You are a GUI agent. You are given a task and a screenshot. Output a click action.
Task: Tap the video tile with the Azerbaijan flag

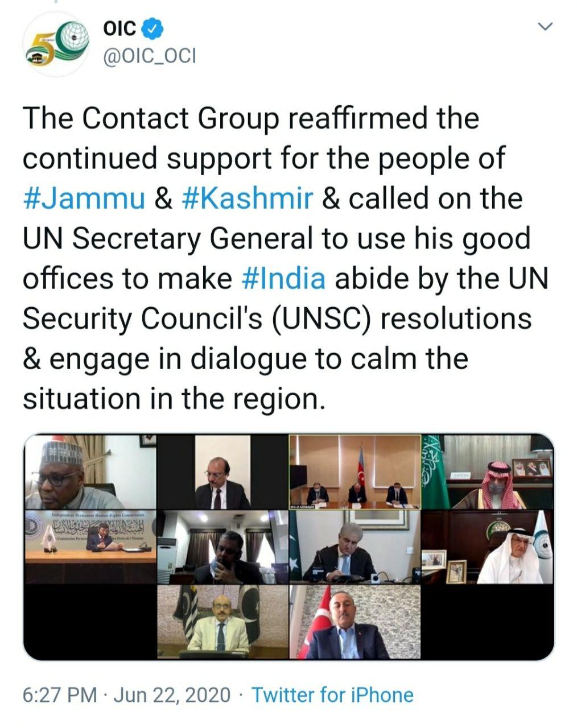pos(355,472)
